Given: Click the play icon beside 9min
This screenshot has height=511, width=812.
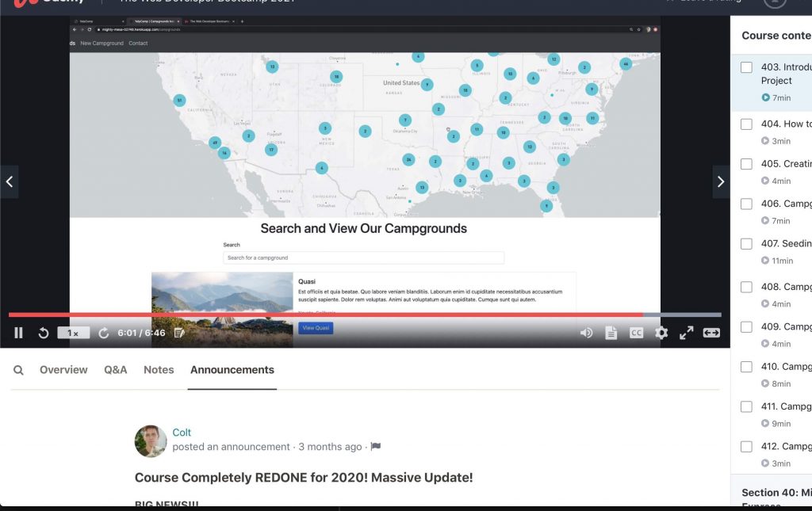Looking at the screenshot, I should 765,423.
